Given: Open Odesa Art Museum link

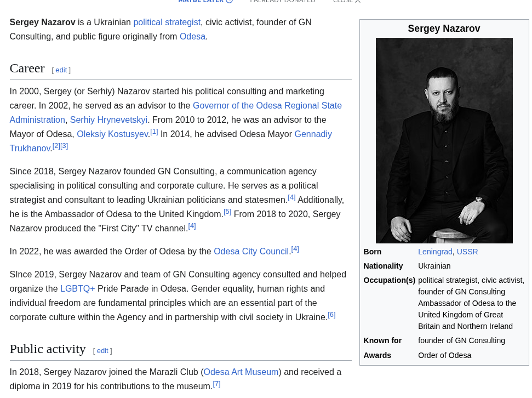Looking at the screenshot, I should (241, 372).
